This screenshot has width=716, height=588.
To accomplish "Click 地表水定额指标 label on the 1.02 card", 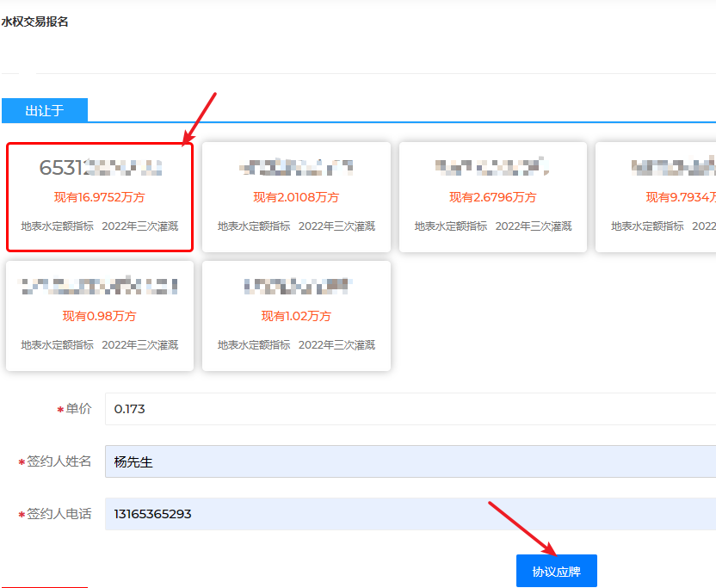I will pyautogui.click(x=254, y=345).
